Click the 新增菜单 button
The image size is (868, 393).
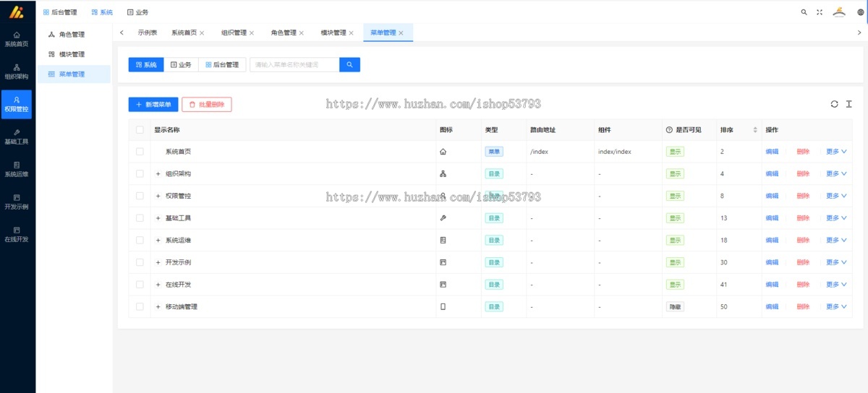(x=153, y=105)
